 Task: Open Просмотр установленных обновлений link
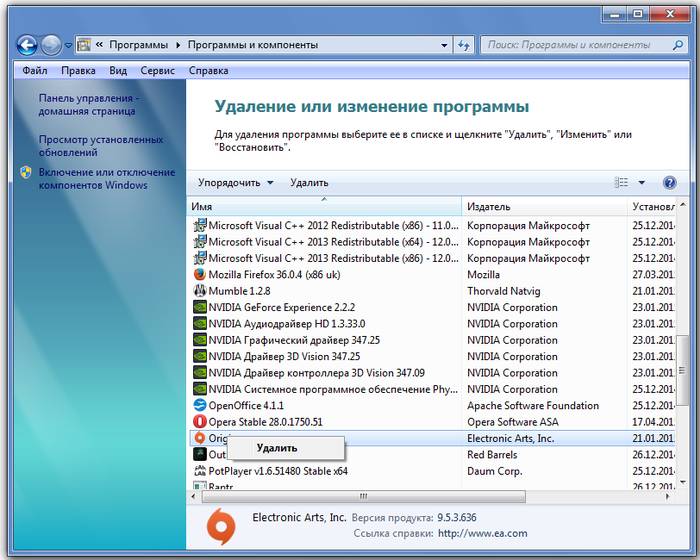pos(101,146)
